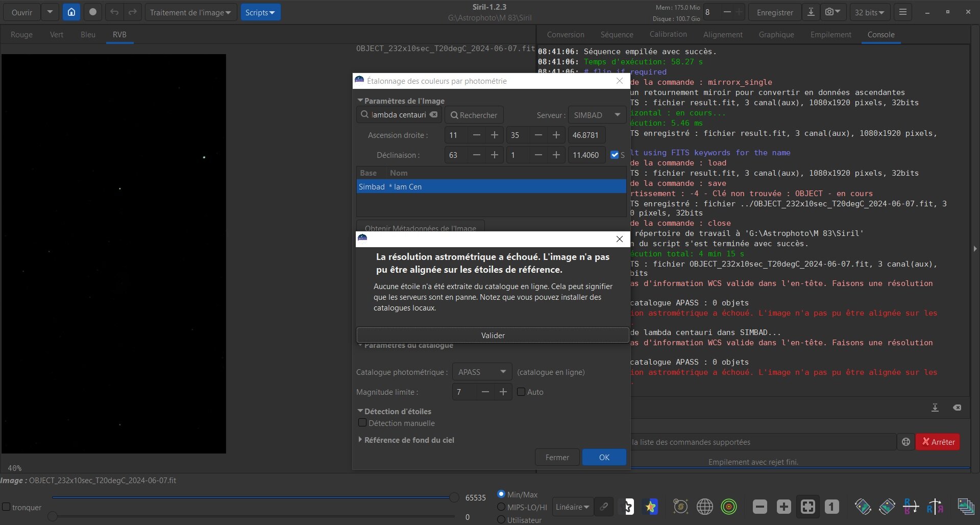Screen dimensions: 980x525
Task: Click the home working directory icon
Action: pos(71,12)
